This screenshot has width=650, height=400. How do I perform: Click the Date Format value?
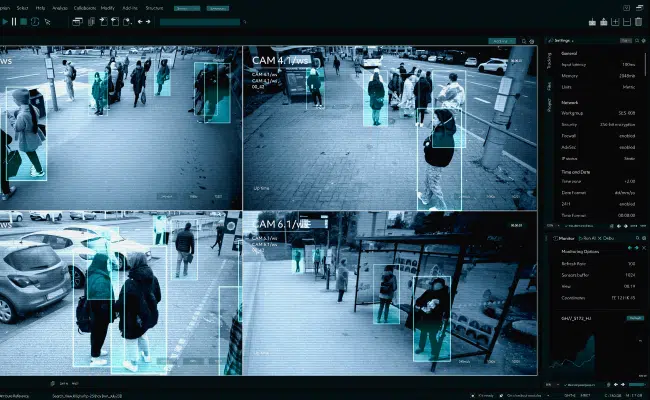pos(625,193)
